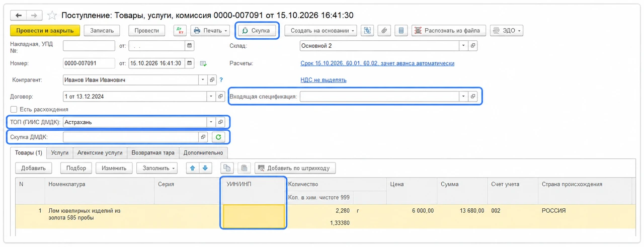Go back with the left arrow button
The height and width of the screenshot is (247, 644).
click(18, 16)
